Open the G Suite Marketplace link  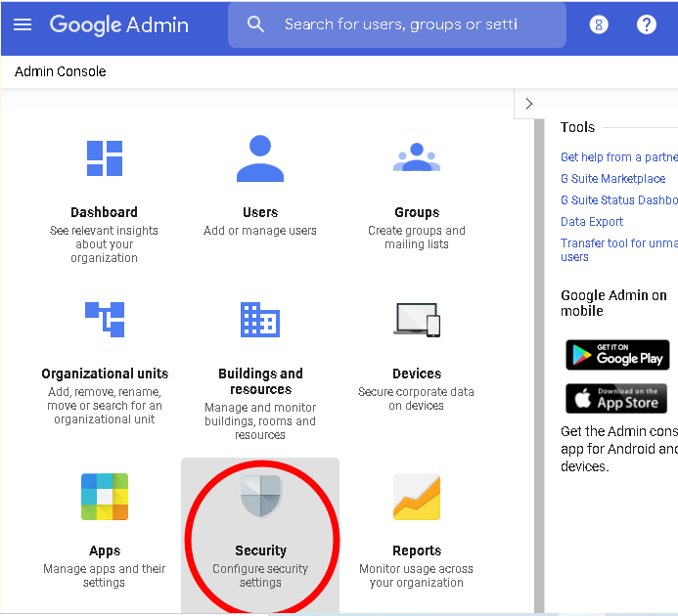pos(612,179)
